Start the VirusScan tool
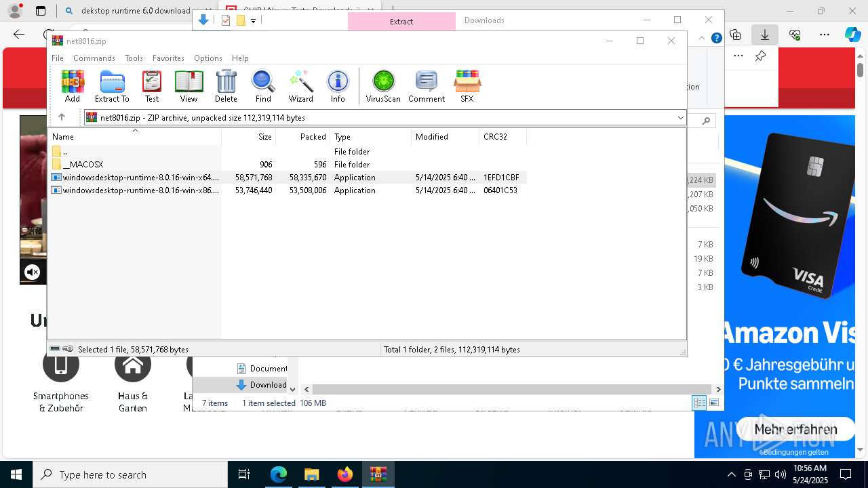Screen dimensions: 868x488 tap(383, 86)
